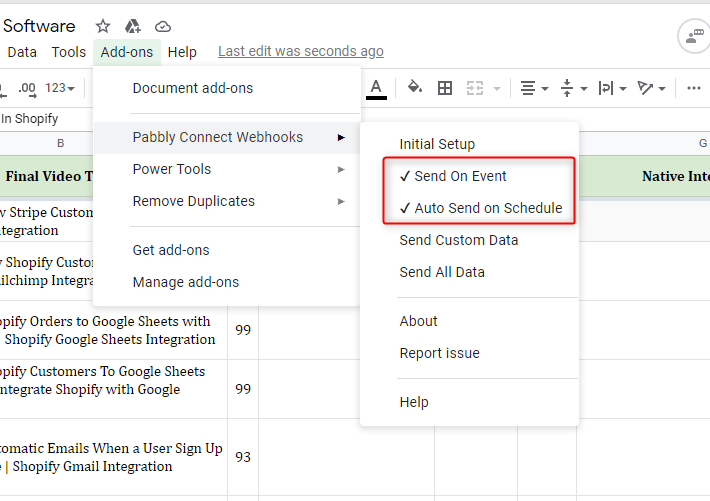710x501 pixels.
Task: Select Document add-ons entry
Action: pyautogui.click(x=227, y=88)
